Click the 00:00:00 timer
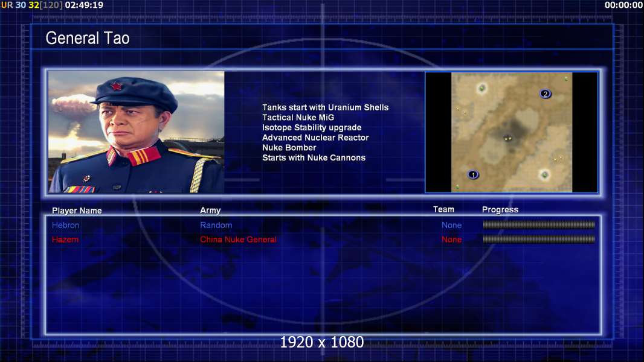The image size is (644, 362). 623,5
